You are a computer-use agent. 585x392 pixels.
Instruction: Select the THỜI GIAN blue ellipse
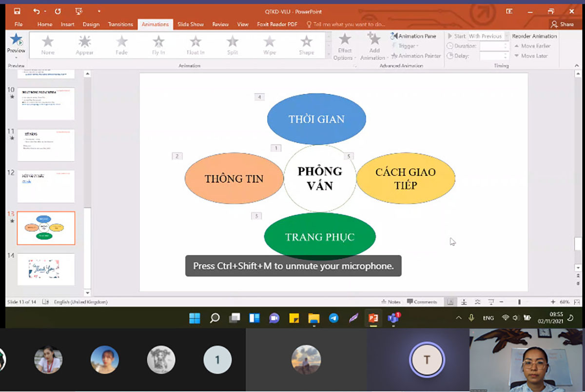[x=316, y=119]
